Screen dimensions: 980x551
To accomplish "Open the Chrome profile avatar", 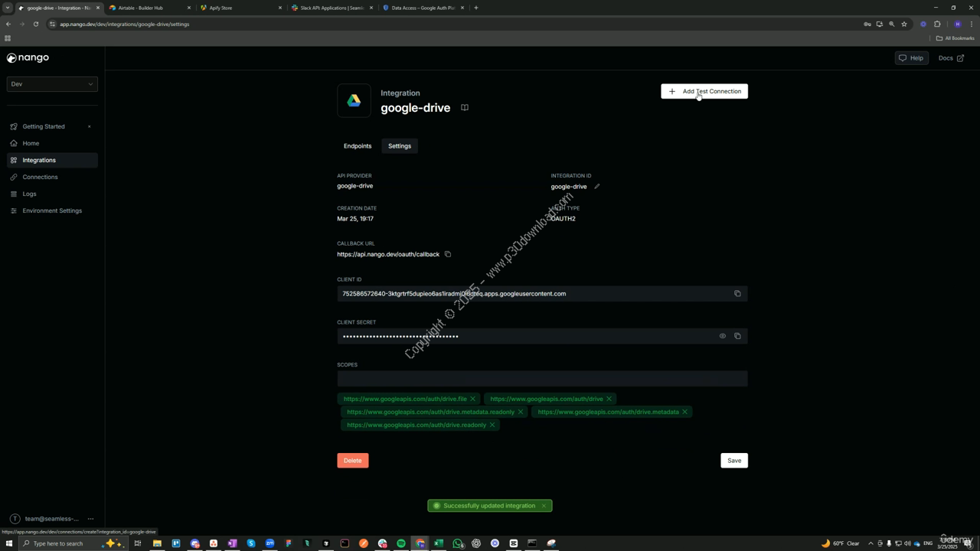I will (x=957, y=24).
